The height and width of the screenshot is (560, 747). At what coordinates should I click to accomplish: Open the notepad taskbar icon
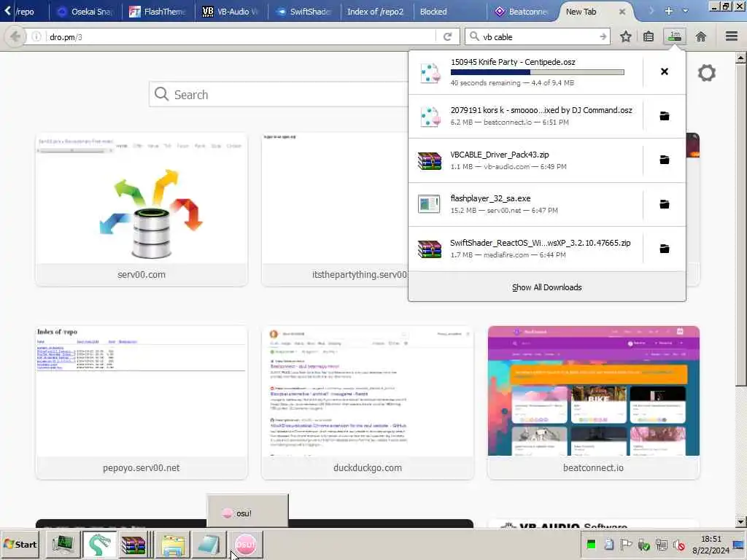coord(209,544)
